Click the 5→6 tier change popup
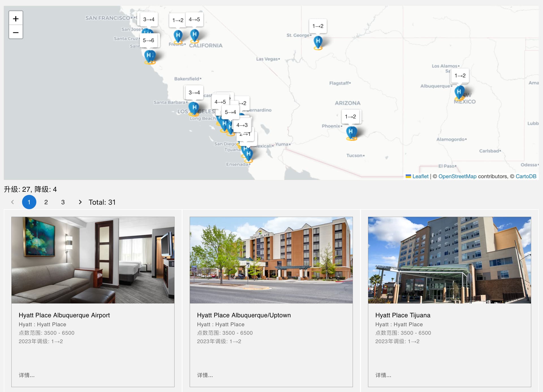The width and height of the screenshot is (543, 392). point(148,40)
